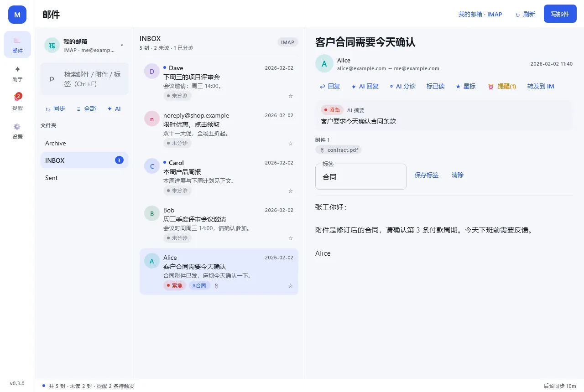This screenshot has height=392, width=584.
Task: Click the #合同 tag on Alice's email
Action: 199,286
